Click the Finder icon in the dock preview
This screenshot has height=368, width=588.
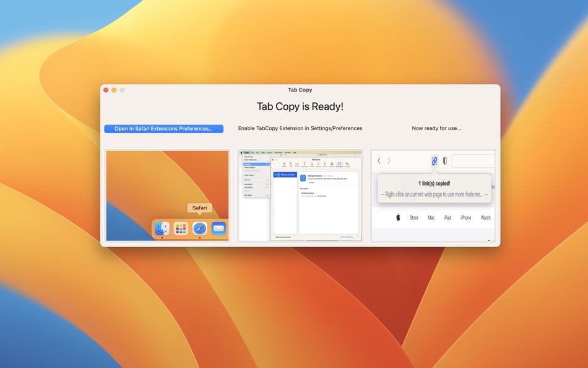click(x=162, y=229)
